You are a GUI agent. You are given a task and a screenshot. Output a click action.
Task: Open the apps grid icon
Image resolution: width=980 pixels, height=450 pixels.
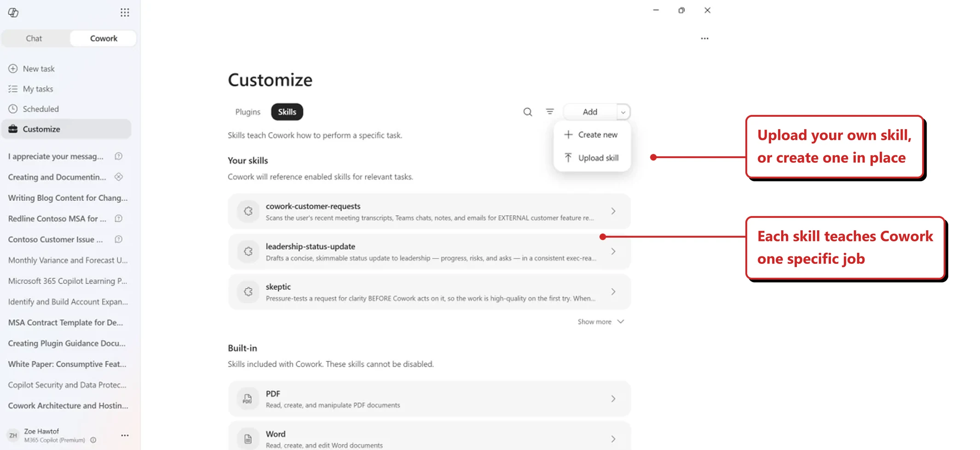(x=125, y=12)
